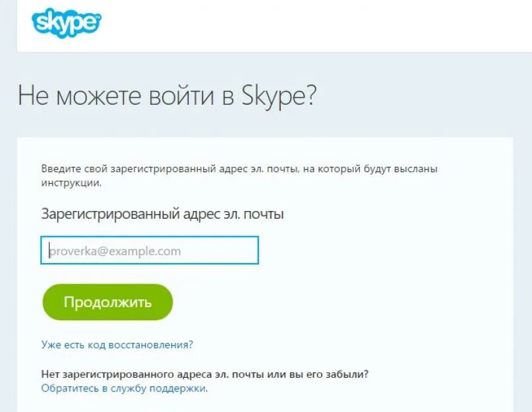The width and height of the screenshot is (532, 412).
Task: Click the Skype logo
Action: pos(66,23)
